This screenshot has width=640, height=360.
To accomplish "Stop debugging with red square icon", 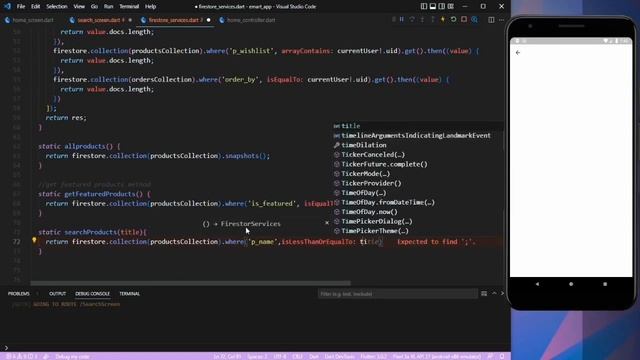I will click(x=464, y=20).
